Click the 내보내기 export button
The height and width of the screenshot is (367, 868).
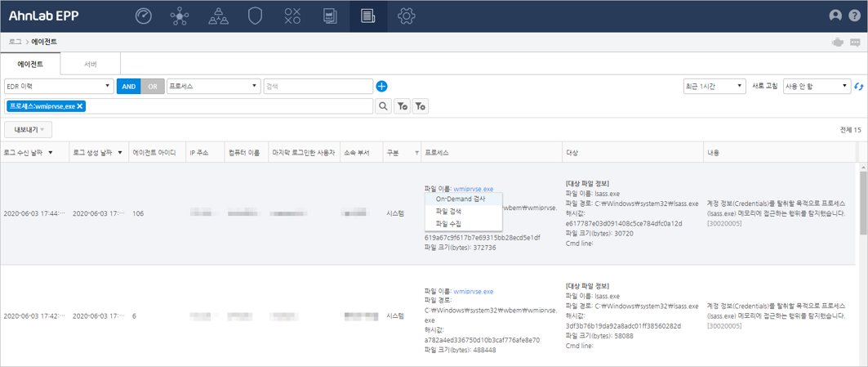(x=29, y=129)
